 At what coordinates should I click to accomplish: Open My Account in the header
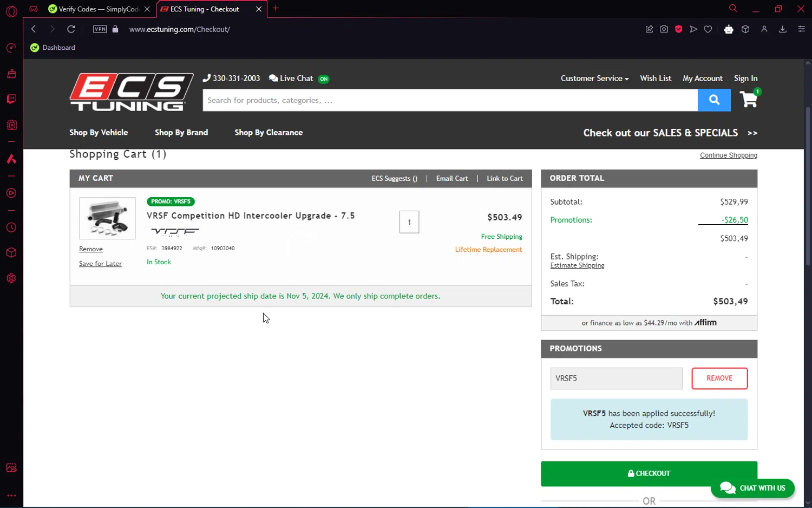tap(703, 79)
